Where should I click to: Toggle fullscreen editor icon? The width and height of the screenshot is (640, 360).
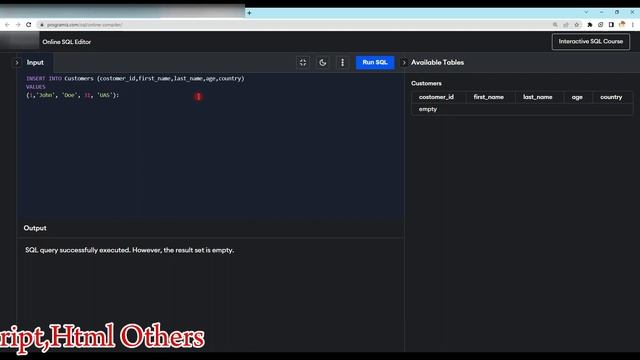click(x=303, y=62)
